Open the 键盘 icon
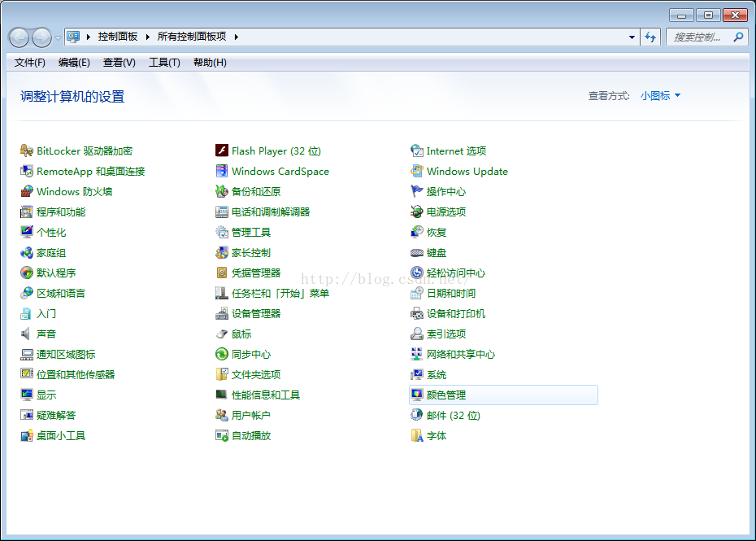This screenshot has width=756, height=541. point(416,252)
